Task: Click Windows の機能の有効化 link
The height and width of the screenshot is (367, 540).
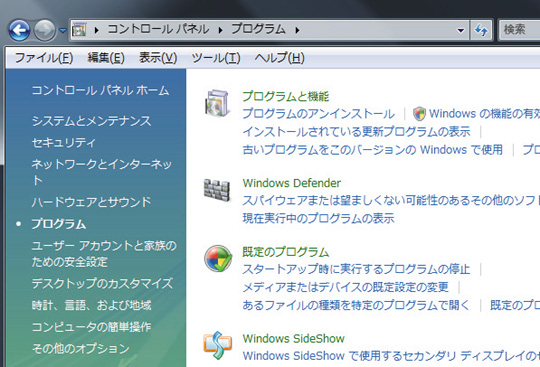Action: coord(485,113)
